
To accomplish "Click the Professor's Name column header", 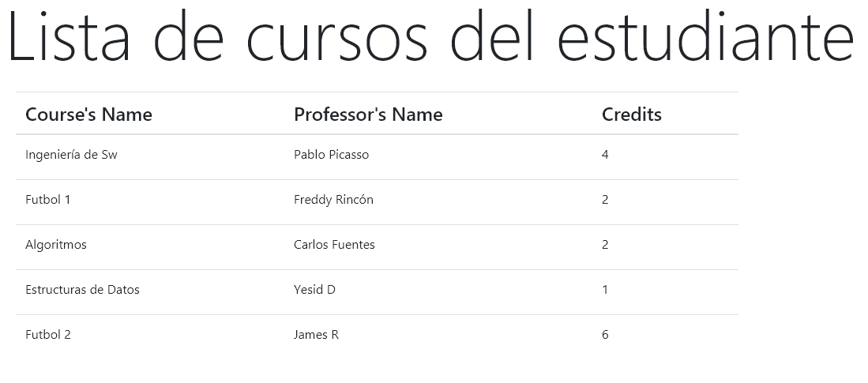I will [x=368, y=115].
